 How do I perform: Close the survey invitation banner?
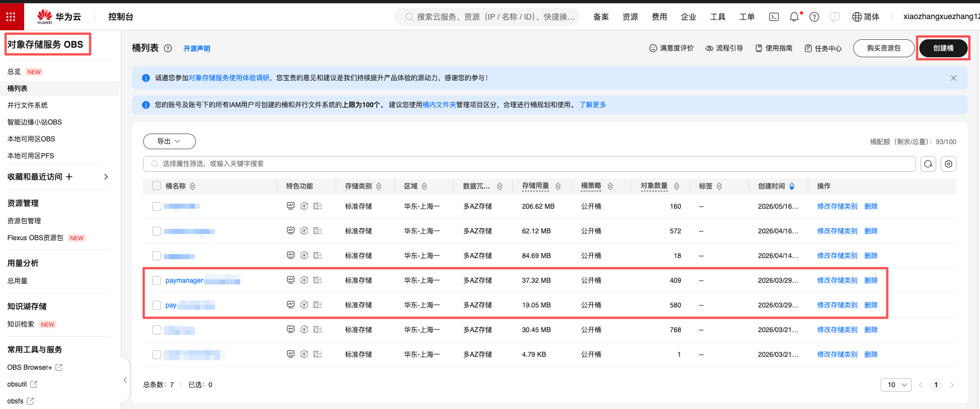(x=954, y=78)
